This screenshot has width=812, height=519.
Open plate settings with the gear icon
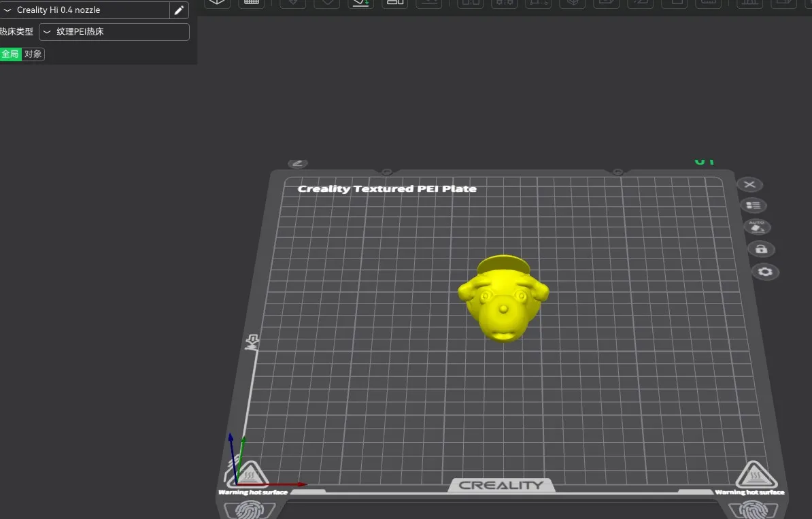coord(765,272)
